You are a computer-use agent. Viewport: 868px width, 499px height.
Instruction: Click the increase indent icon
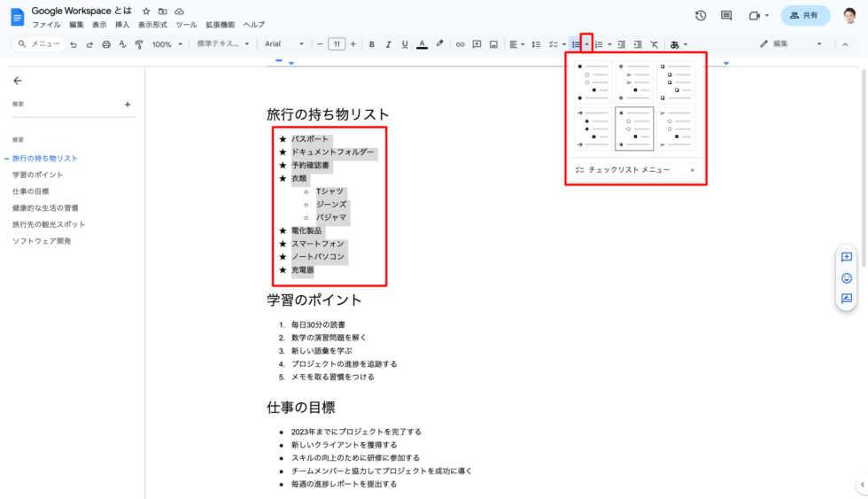coord(638,44)
